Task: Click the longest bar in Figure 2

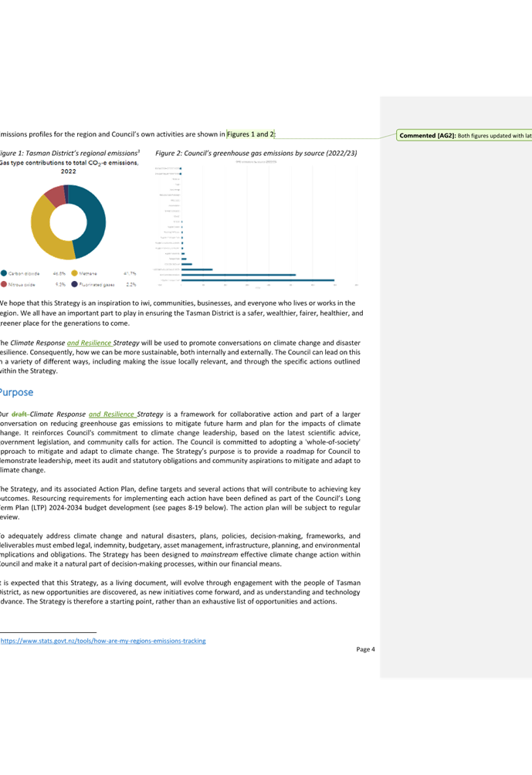Action: (x=258, y=280)
